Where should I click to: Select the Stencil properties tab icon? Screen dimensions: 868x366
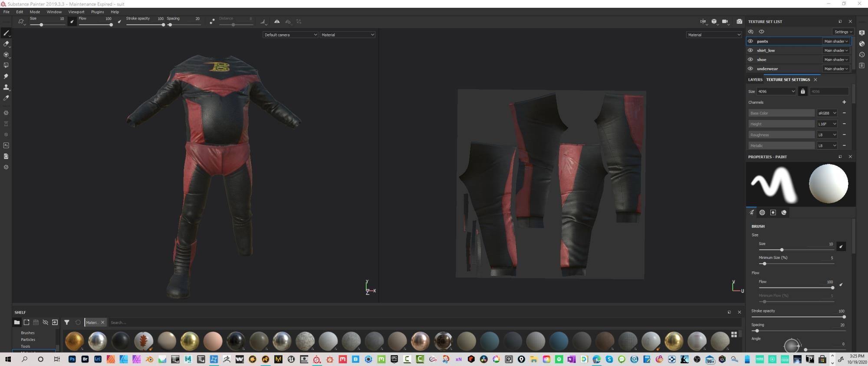[x=773, y=212]
